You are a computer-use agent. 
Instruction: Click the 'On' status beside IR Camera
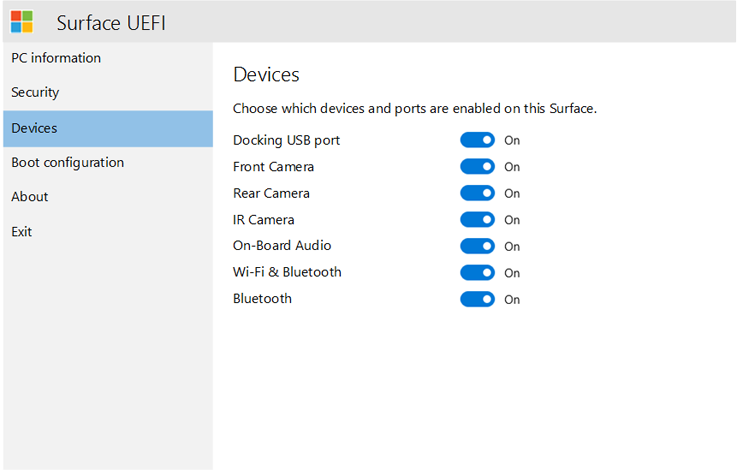coord(512,220)
